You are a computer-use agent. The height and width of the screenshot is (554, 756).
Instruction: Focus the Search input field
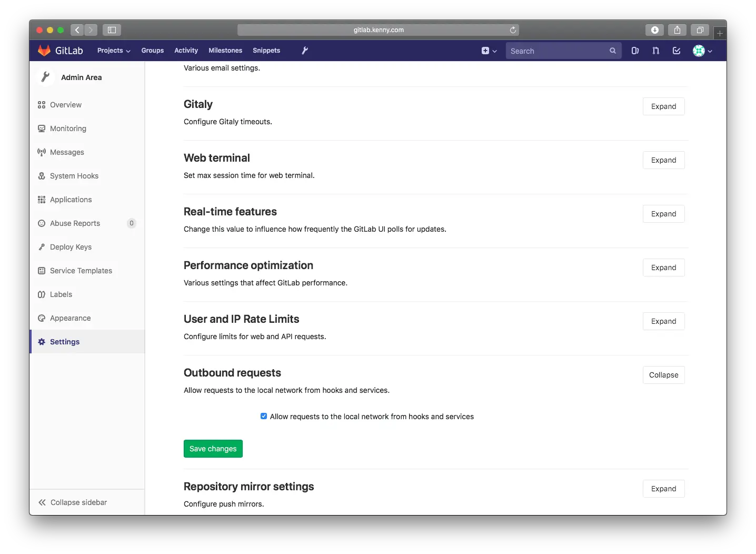point(558,51)
